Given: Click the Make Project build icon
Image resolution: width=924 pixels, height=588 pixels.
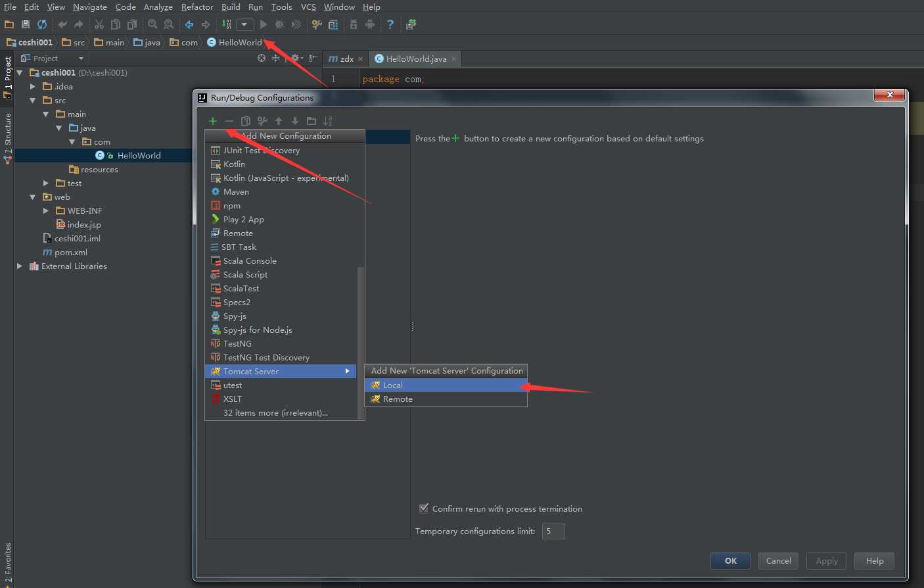Looking at the screenshot, I should (x=226, y=24).
